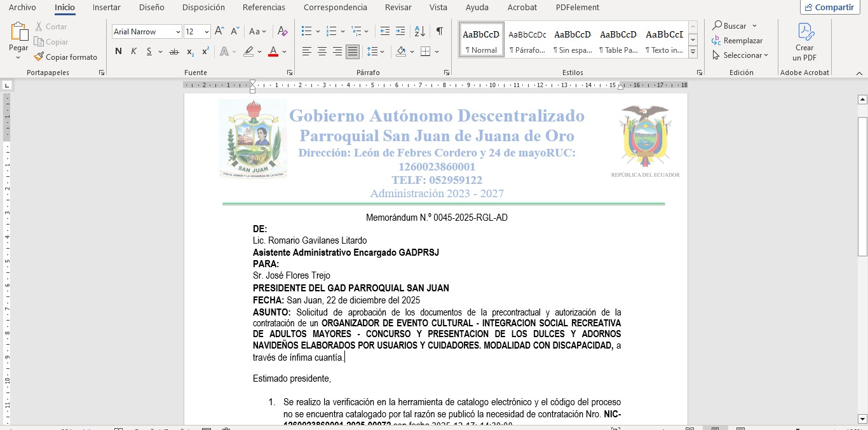Screen dimensions: 868x430
Task: Switch to the Insertar tab
Action: tap(106, 8)
